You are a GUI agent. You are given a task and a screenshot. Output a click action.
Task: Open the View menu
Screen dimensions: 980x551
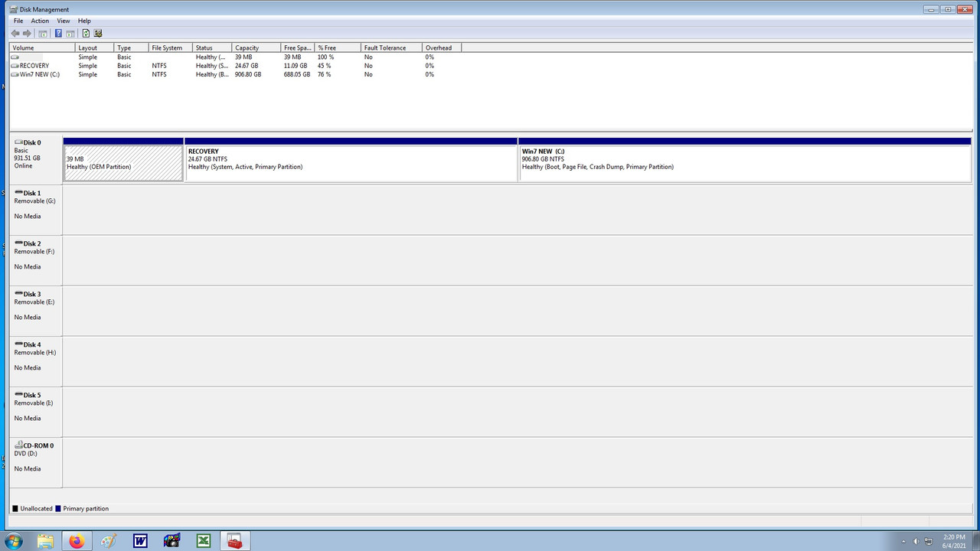pyautogui.click(x=64, y=21)
